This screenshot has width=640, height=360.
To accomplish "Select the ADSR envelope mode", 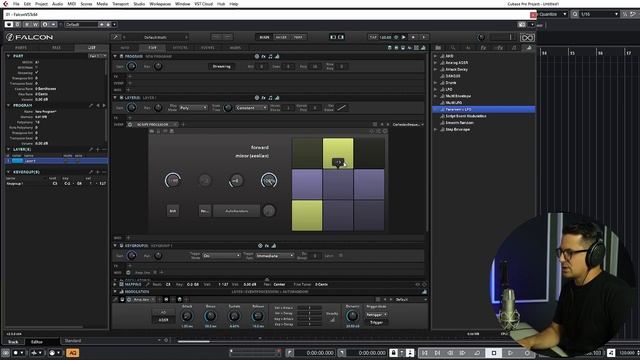I will 163,320.
